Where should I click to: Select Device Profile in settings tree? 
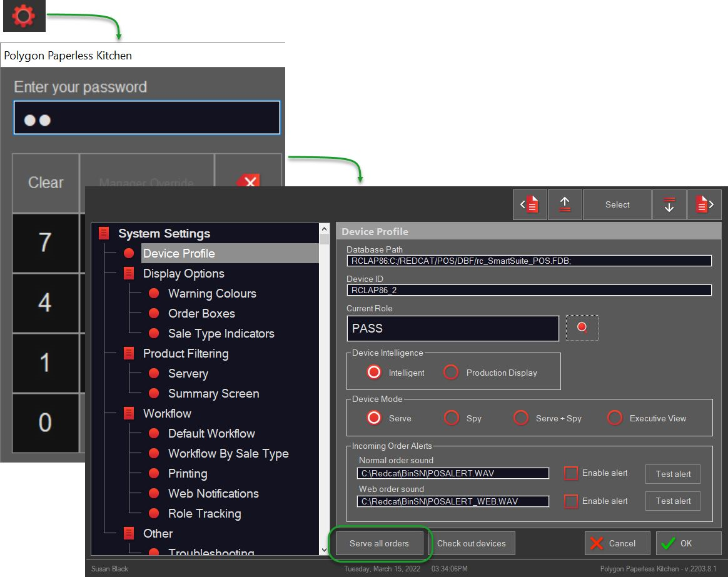(x=230, y=253)
